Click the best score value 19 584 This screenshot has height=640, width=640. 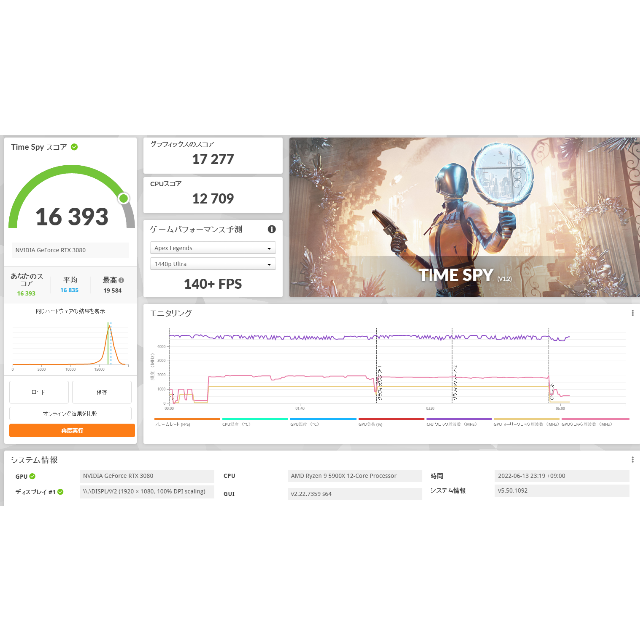[x=112, y=290]
